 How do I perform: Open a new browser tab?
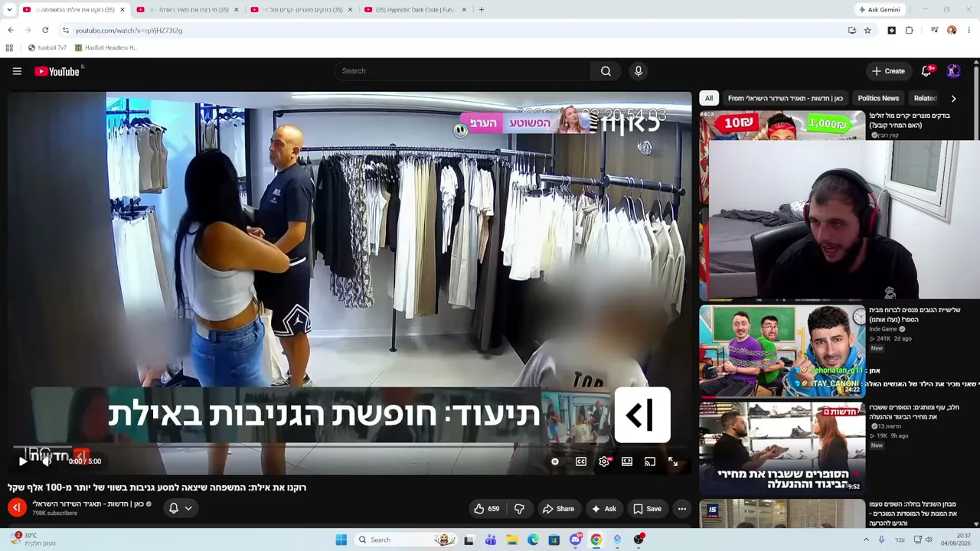pos(481,10)
